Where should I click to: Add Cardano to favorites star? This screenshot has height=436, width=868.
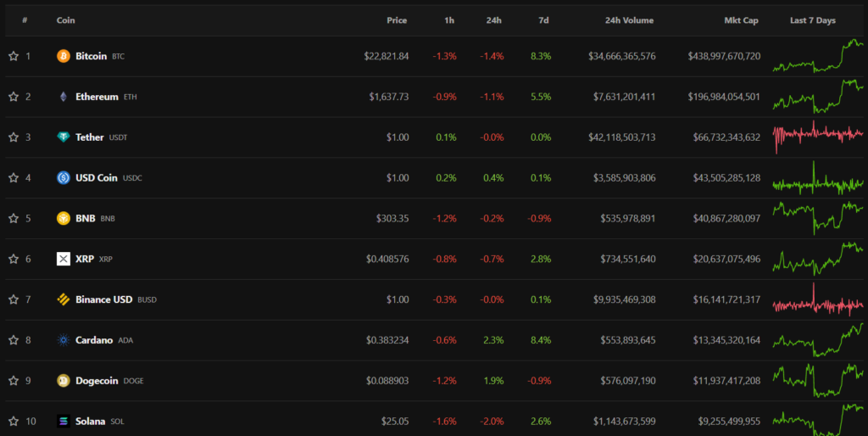coord(14,340)
